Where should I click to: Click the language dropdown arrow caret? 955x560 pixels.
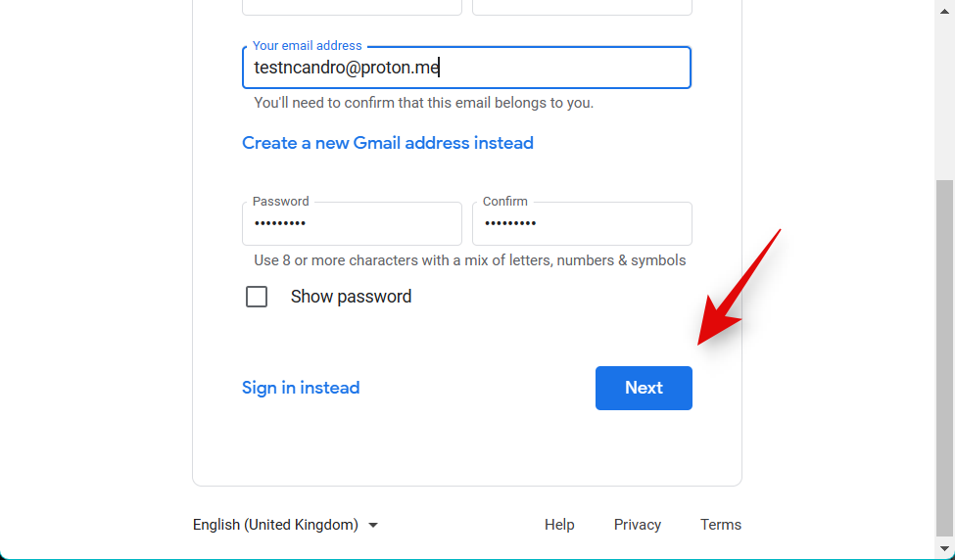[373, 526]
